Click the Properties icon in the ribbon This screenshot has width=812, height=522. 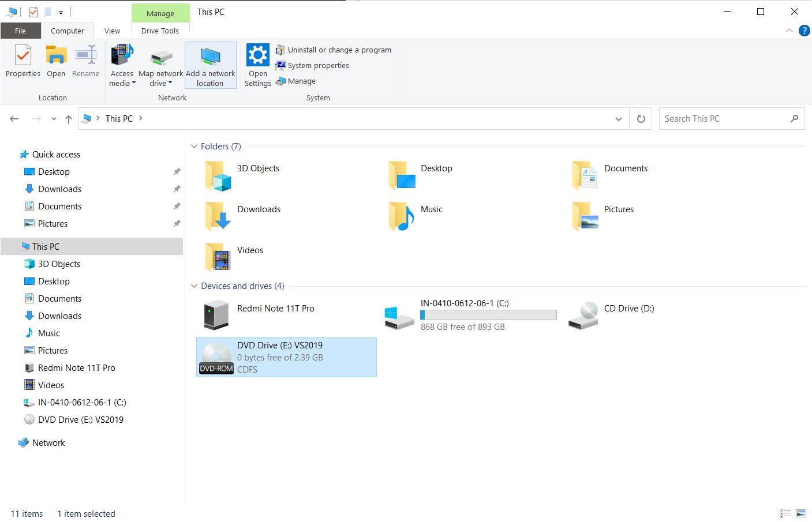tap(23, 61)
